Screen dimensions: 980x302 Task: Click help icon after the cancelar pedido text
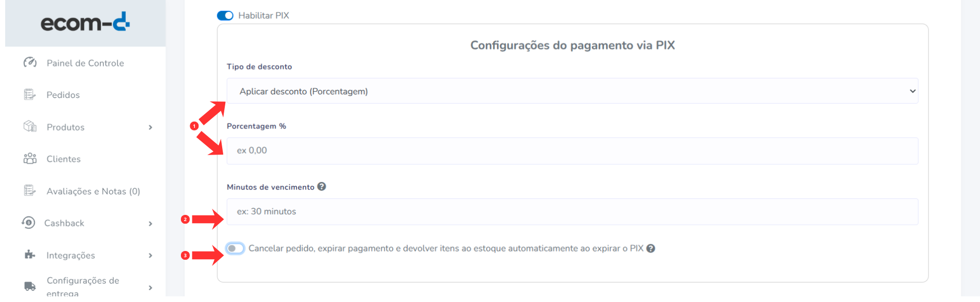[651, 248]
